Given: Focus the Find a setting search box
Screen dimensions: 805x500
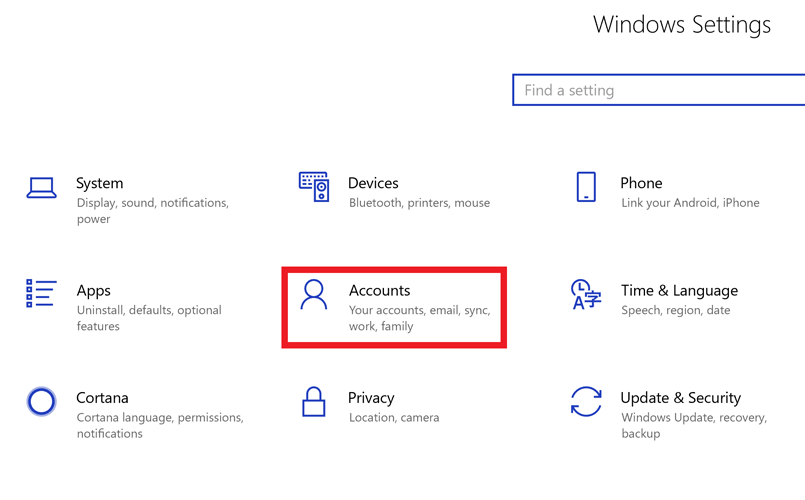Looking at the screenshot, I should pyautogui.click(x=659, y=90).
